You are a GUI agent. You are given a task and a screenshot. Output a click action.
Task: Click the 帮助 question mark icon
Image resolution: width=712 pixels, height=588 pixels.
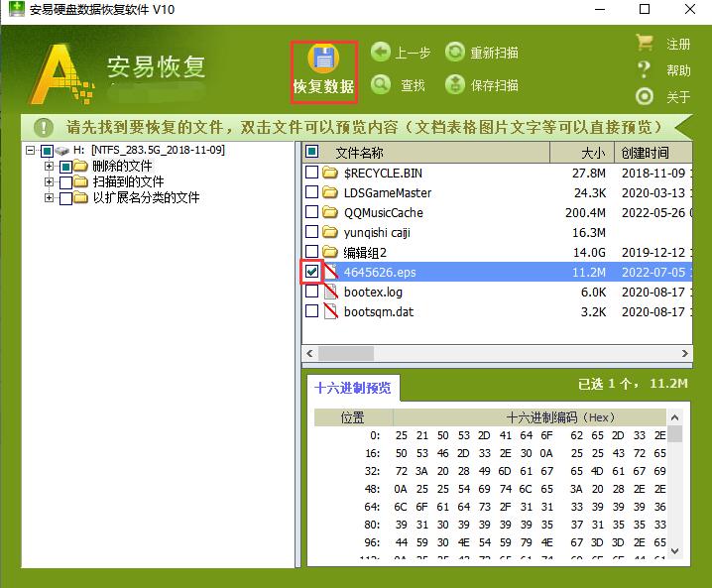click(x=644, y=70)
